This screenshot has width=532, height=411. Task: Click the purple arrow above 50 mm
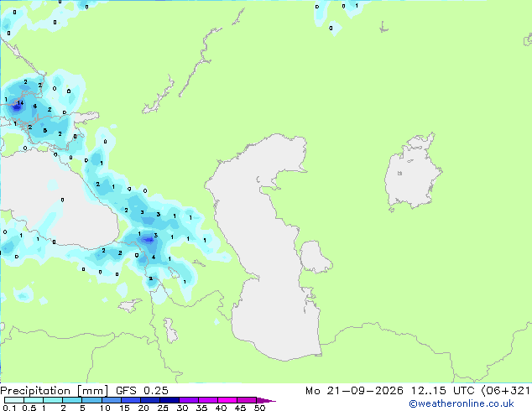266,400
